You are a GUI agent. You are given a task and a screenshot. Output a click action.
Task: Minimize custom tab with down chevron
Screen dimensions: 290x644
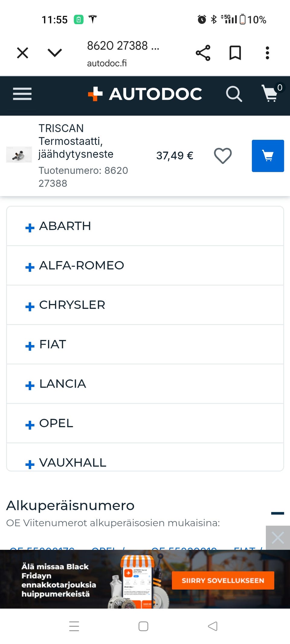(x=55, y=53)
